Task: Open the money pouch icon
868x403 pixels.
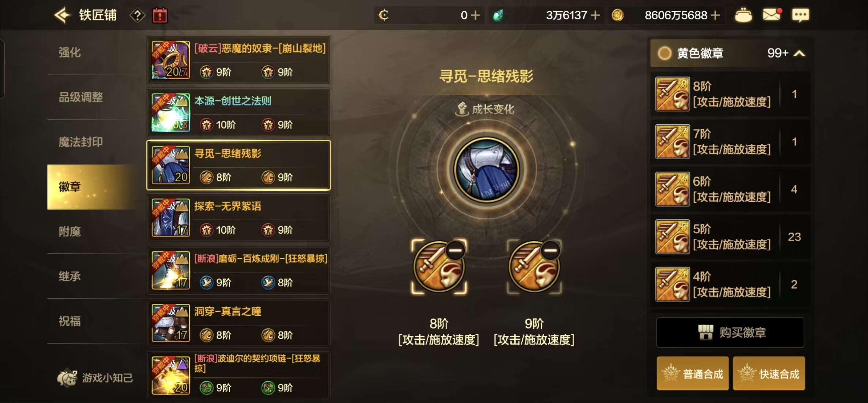Action: pos(743,15)
